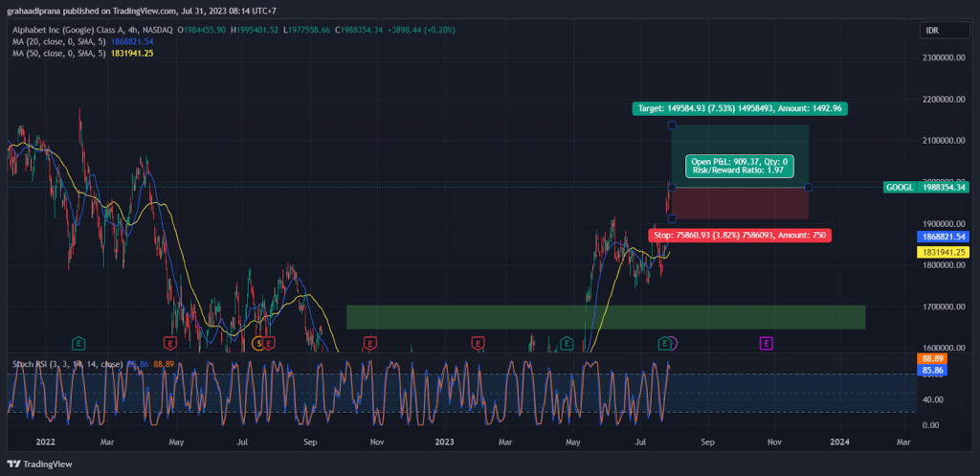Click the green Target label of the position
The image size is (980, 476).
pos(740,109)
